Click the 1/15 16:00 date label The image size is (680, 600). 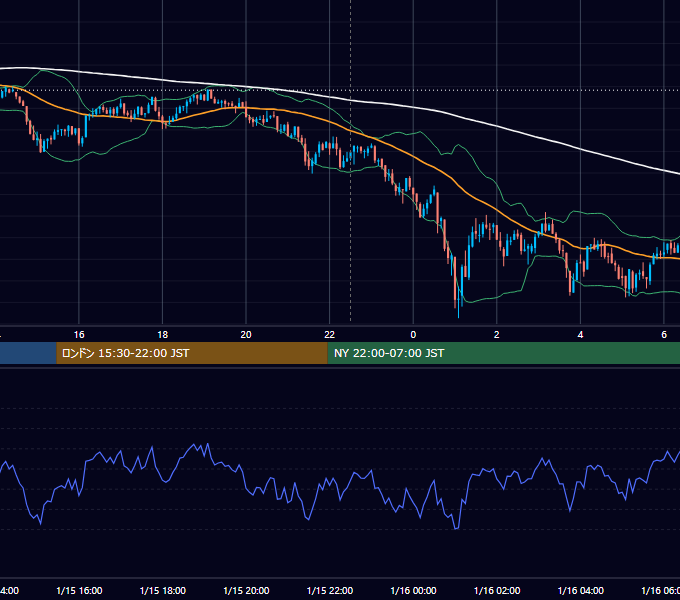[79, 590]
